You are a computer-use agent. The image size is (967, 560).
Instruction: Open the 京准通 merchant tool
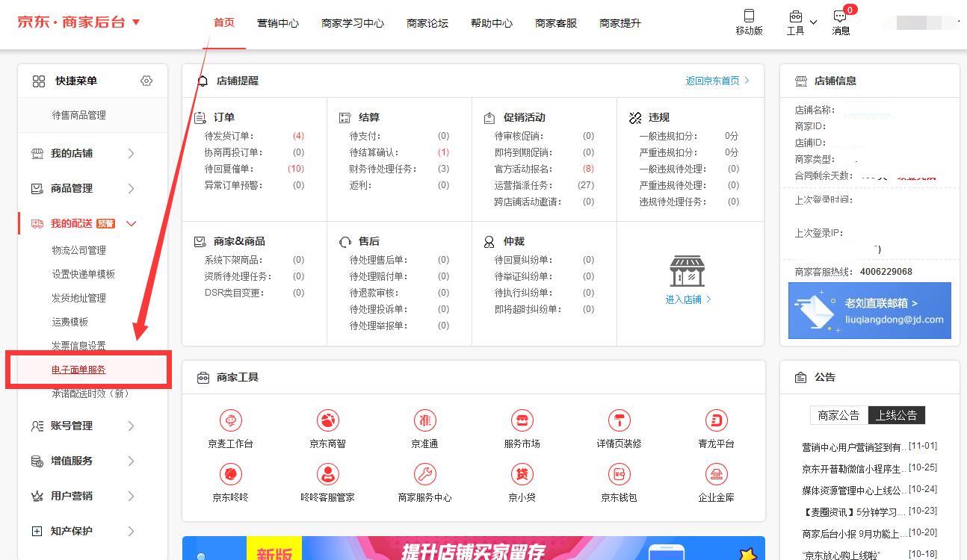(424, 420)
